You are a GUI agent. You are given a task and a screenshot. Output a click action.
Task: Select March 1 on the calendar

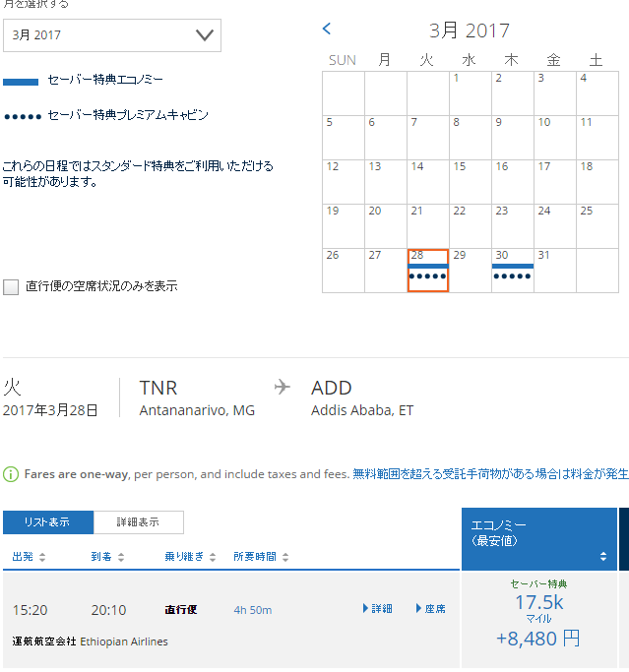(x=470, y=93)
